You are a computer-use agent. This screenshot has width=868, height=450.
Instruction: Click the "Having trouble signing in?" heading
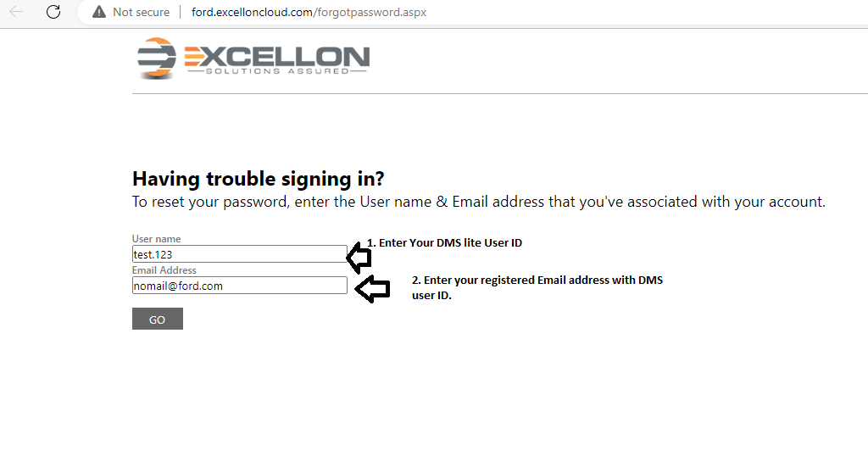click(x=258, y=180)
